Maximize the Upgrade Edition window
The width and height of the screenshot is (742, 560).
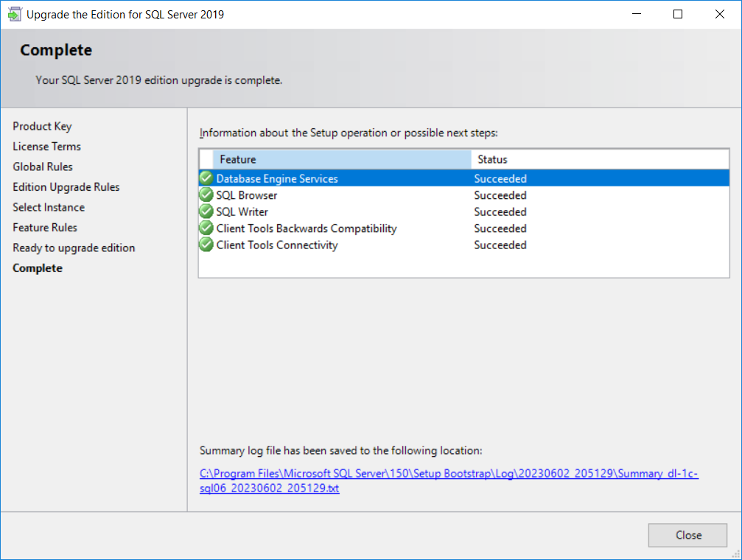(678, 14)
